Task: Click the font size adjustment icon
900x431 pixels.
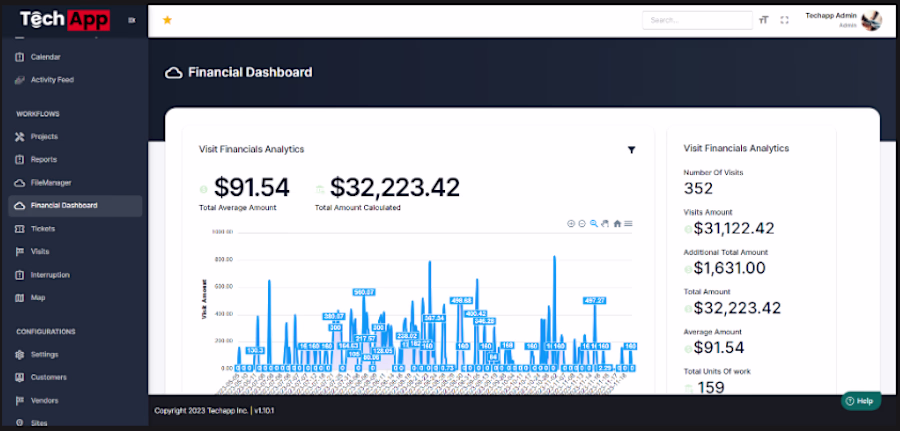Action: pyautogui.click(x=763, y=20)
